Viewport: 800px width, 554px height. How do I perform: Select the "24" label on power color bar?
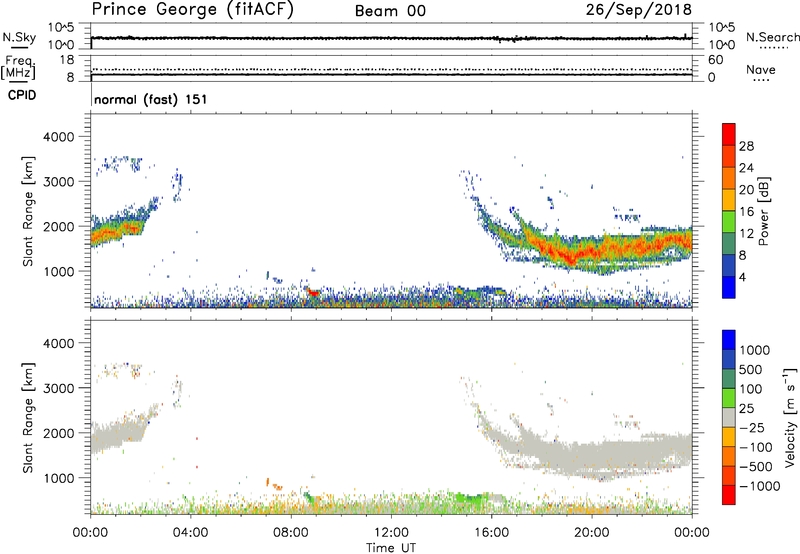coord(746,168)
